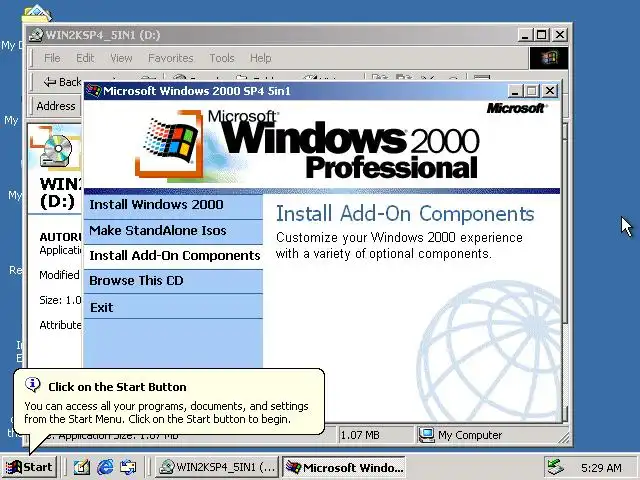640x480 pixels.
Task: Close the Windows 2000 SP4 5in1 installer window
Action: coord(550,91)
